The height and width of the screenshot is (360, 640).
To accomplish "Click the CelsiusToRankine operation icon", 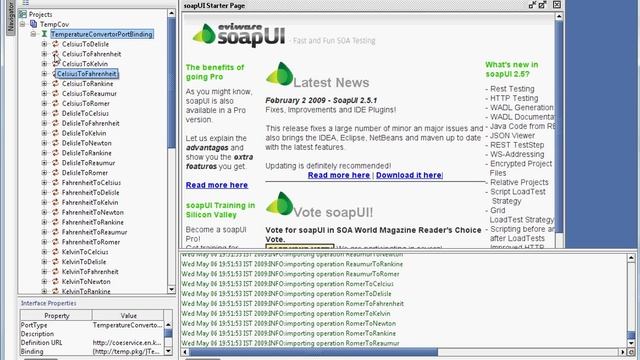I will coord(56,84).
